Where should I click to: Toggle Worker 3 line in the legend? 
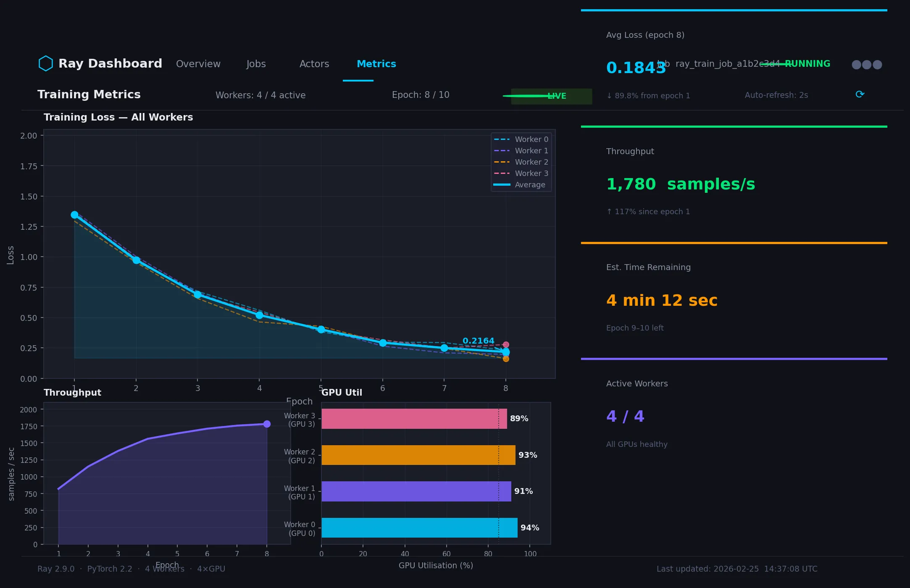coord(521,173)
